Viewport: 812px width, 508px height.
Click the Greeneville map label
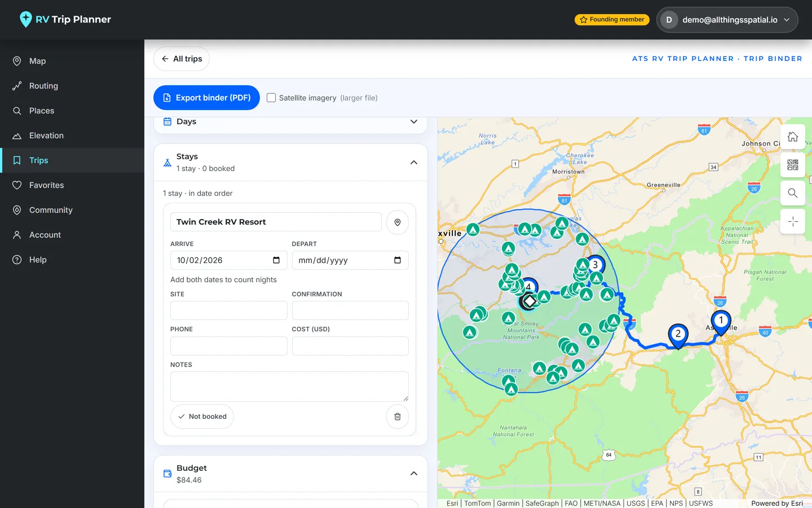click(x=664, y=185)
